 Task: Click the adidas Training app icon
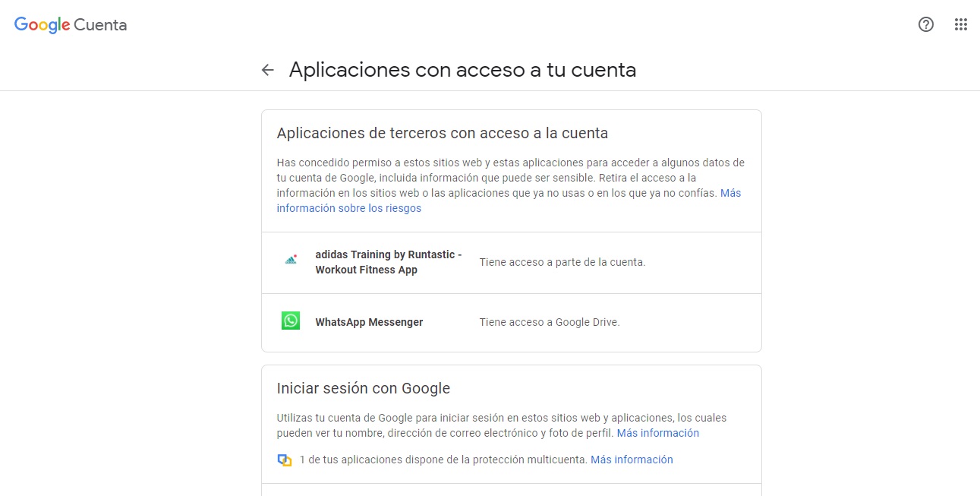click(x=291, y=260)
